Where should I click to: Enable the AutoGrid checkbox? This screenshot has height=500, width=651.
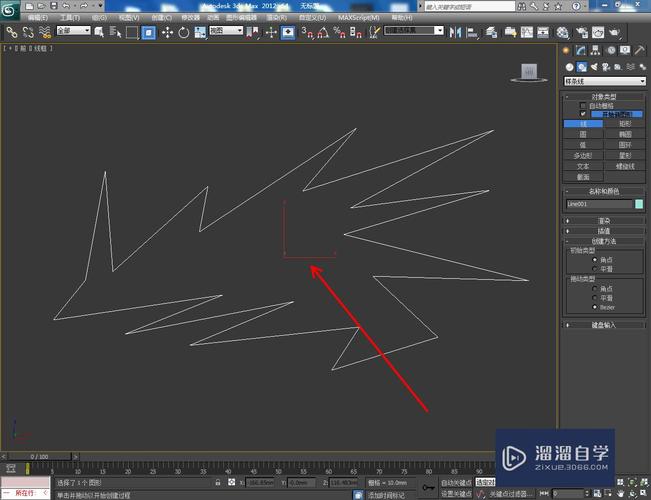pyautogui.click(x=583, y=105)
